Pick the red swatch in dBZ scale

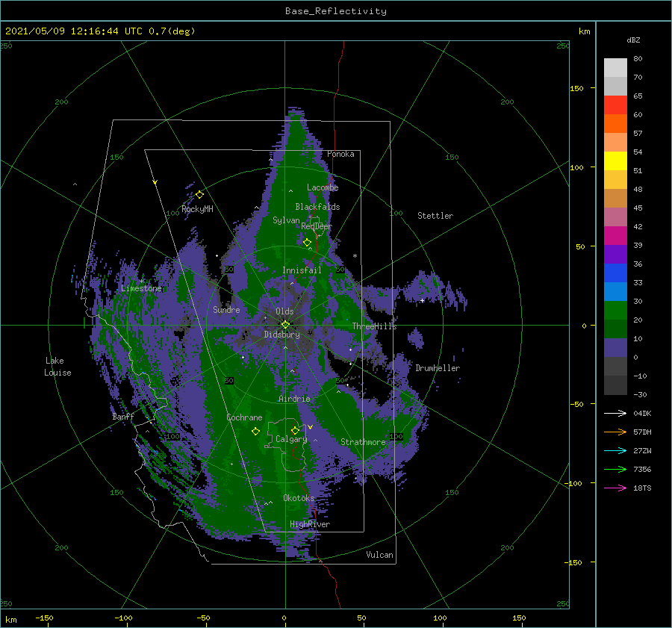pos(615,105)
